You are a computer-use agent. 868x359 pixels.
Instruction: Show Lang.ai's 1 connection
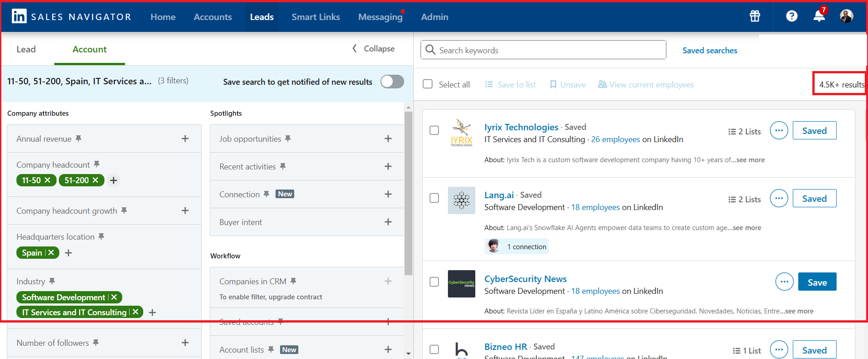coord(516,246)
